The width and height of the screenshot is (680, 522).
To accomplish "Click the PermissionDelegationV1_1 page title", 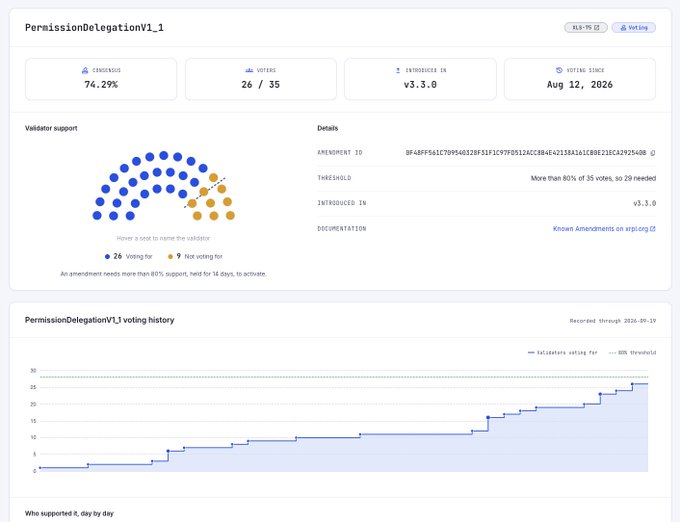I will (94, 28).
